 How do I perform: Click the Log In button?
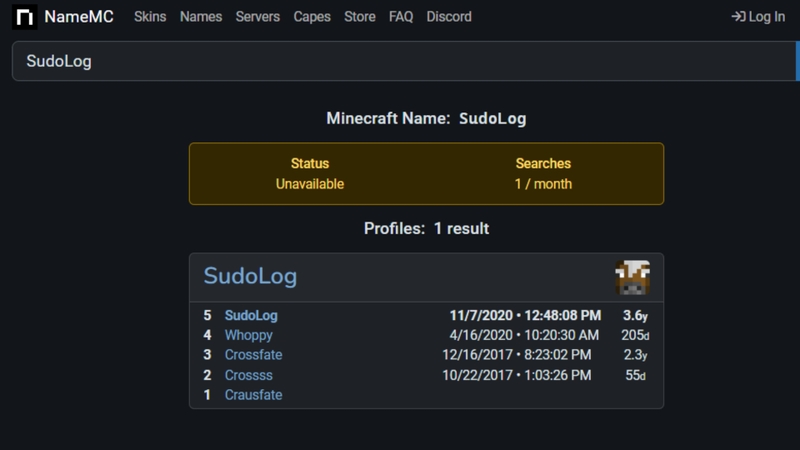pos(758,17)
